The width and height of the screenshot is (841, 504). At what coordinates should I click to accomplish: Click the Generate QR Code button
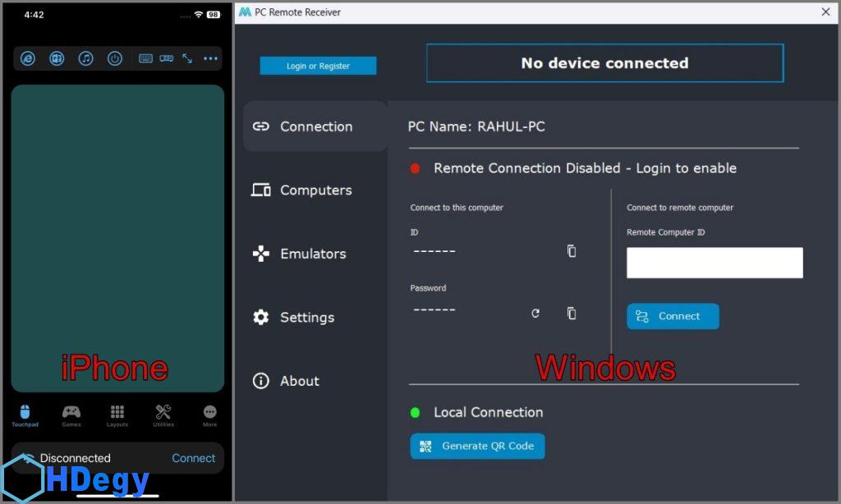(477, 446)
